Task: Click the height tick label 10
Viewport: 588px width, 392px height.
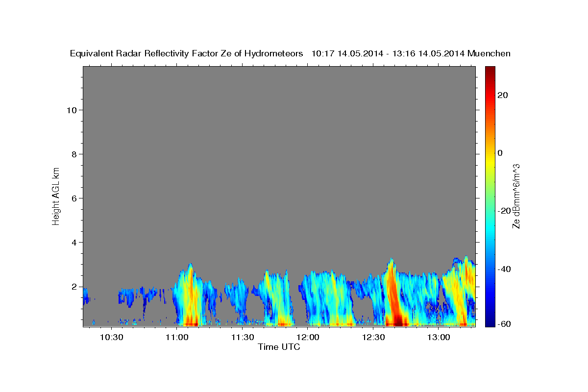Action: [72, 110]
